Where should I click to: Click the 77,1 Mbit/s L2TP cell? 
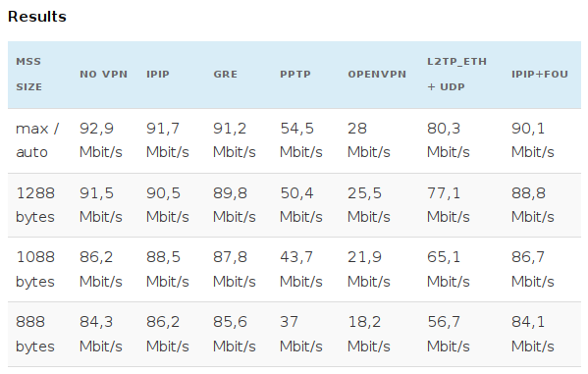[x=449, y=205]
